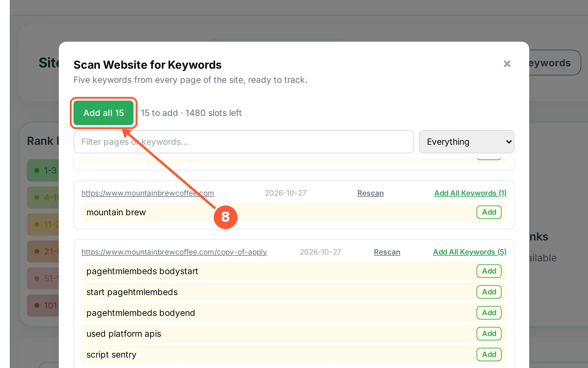
Task: Click the dialog subtitle about five keywords
Action: pyautogui.click(x=190, y=80)
